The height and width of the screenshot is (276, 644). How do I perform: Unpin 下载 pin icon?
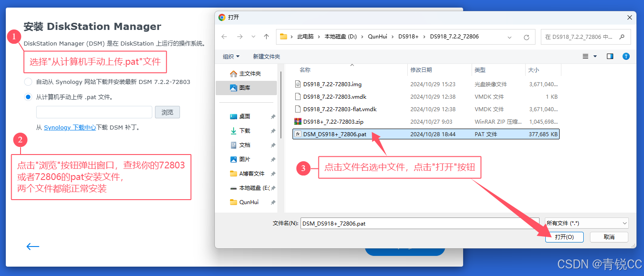273,131
